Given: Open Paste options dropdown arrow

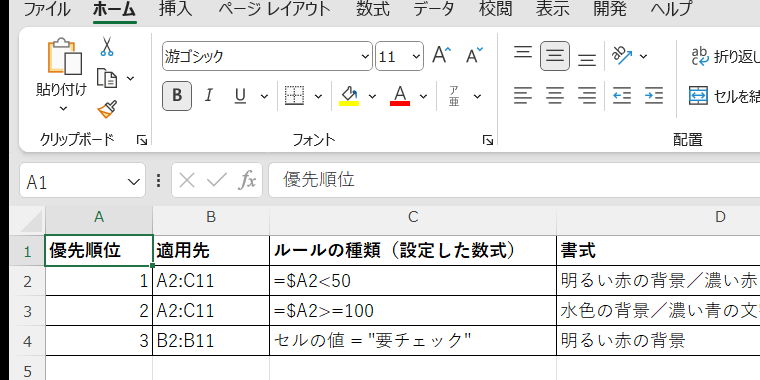Looking at the screenshot, I should (x=63, y=109).
